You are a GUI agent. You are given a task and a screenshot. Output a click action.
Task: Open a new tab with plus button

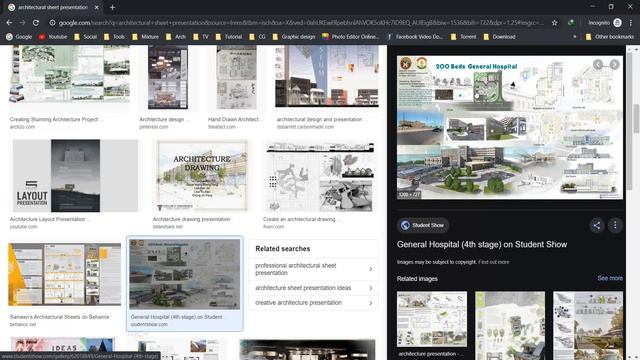pyautogui.click(x=112, y=7)
